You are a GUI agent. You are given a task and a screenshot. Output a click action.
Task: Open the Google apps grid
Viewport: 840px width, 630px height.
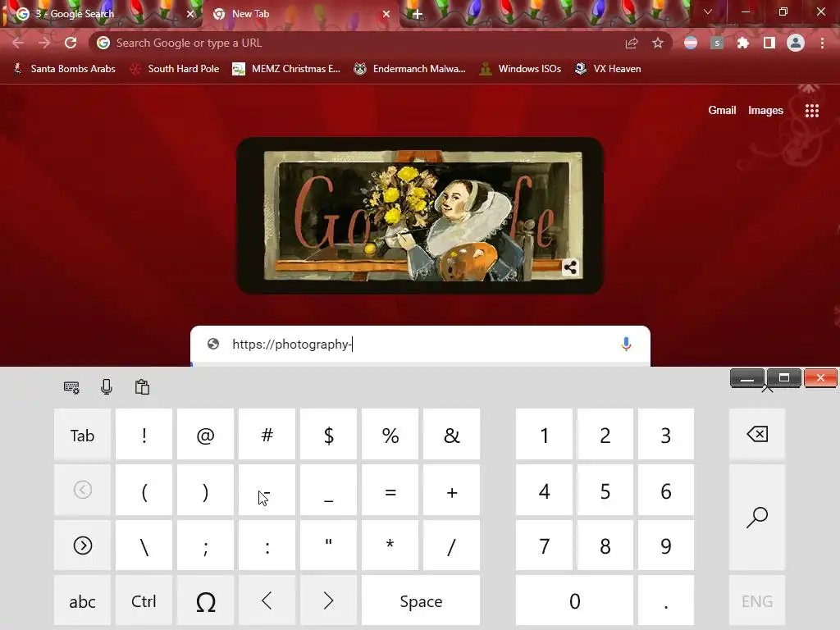(812, 111)
